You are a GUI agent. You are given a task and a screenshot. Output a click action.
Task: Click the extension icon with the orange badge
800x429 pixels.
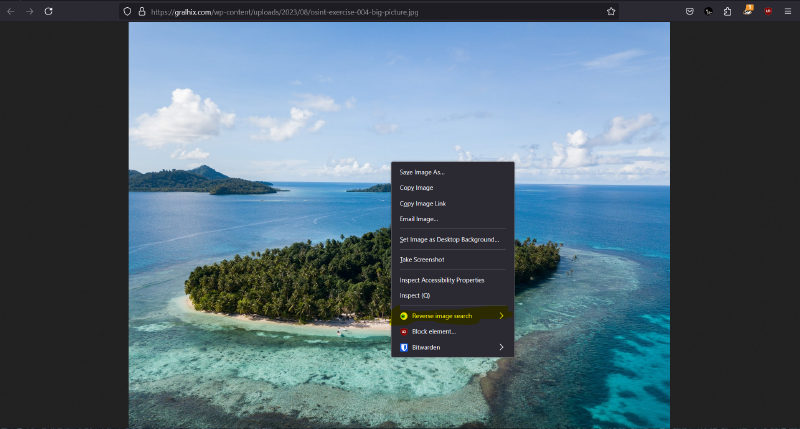click(x=748, y=11)
